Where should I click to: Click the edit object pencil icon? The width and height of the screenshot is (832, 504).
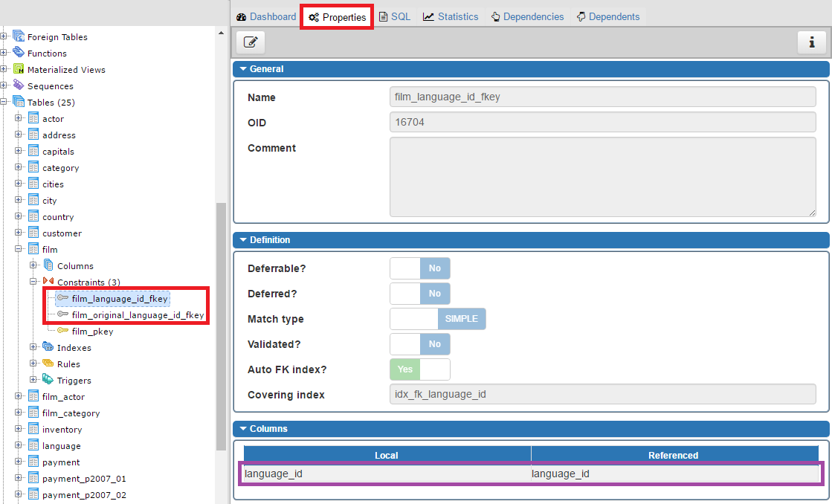(251, 43)
